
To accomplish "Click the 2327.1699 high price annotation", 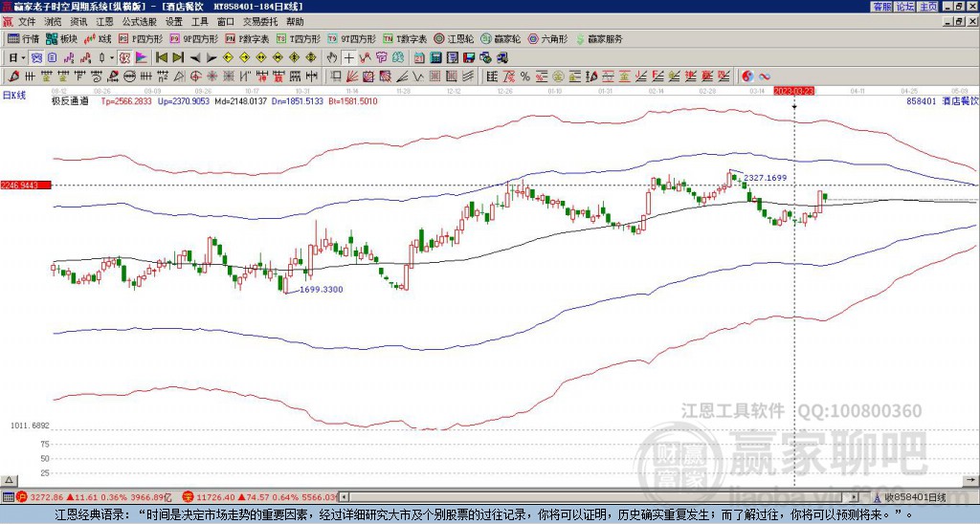I will 765,178.
